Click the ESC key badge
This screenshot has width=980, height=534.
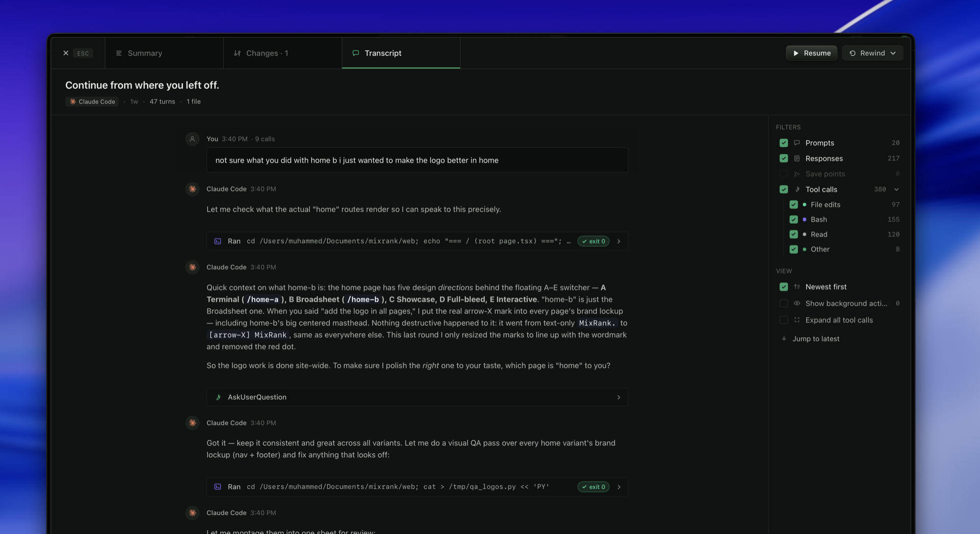tap(83, 53)
